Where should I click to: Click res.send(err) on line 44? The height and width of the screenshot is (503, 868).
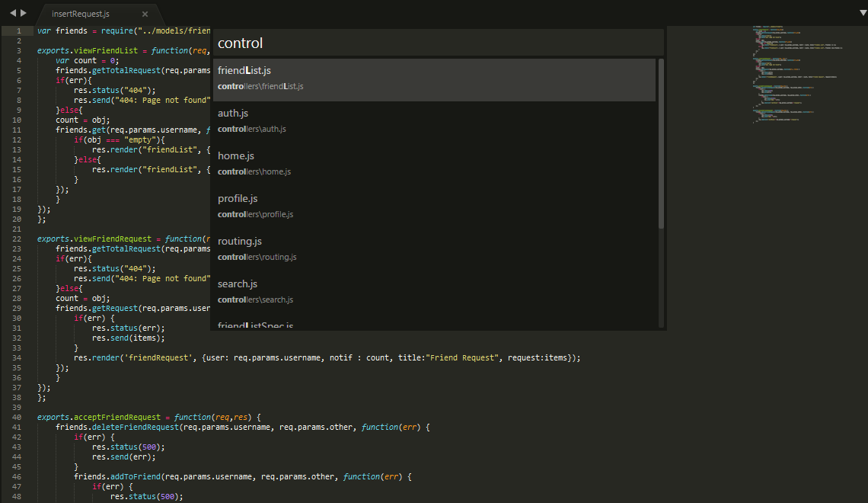[124, 457]
